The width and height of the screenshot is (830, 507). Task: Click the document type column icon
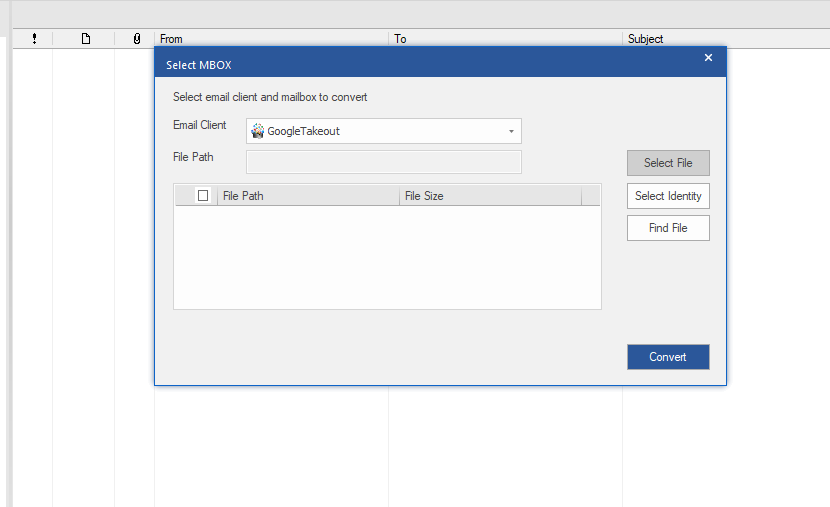click(86, 39)
